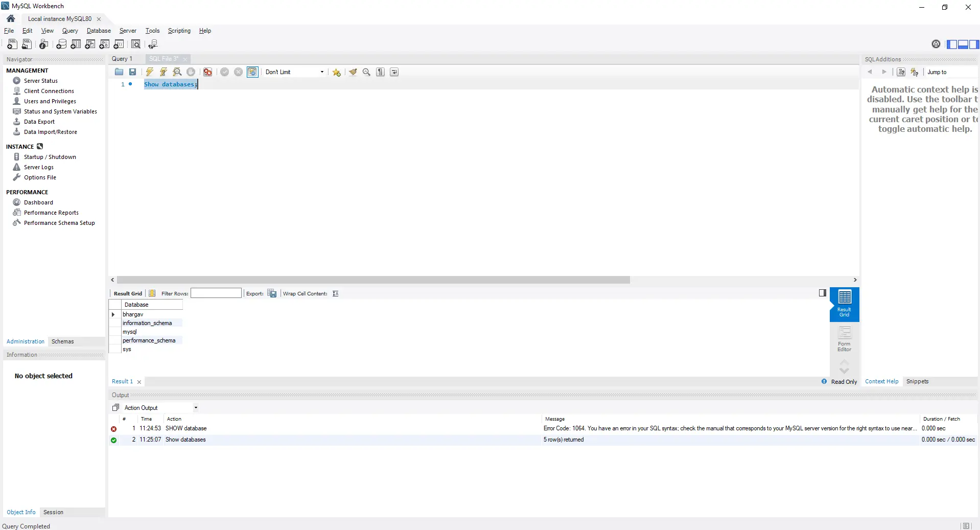Open a SQL script file from disk

click(x=119, y=72)
